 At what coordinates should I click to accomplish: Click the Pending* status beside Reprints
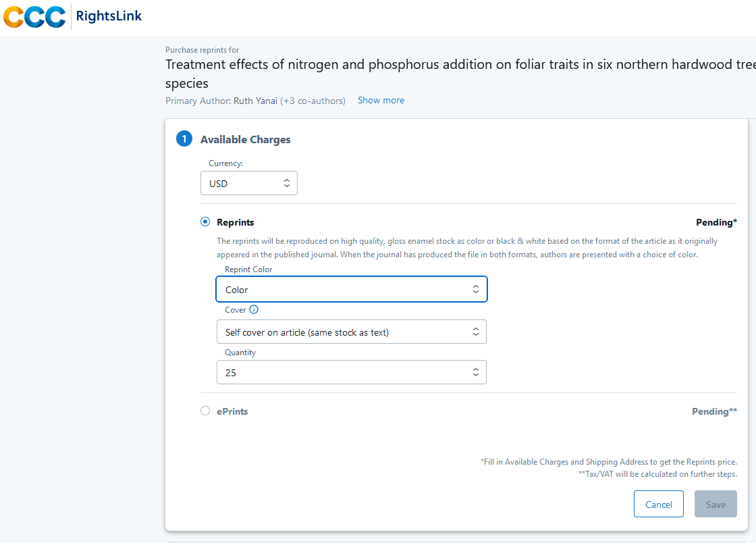[716, 222]
